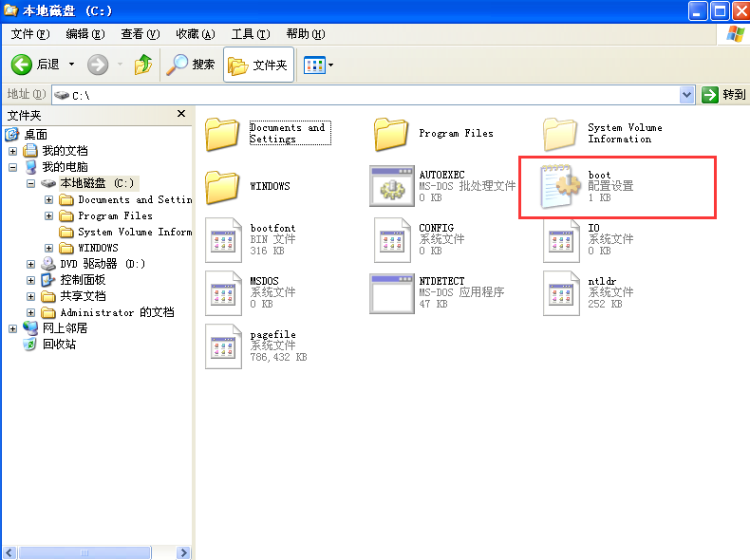Go up one folder level icon
This screenshot has width=750, height=560.
tap(143, 65)
